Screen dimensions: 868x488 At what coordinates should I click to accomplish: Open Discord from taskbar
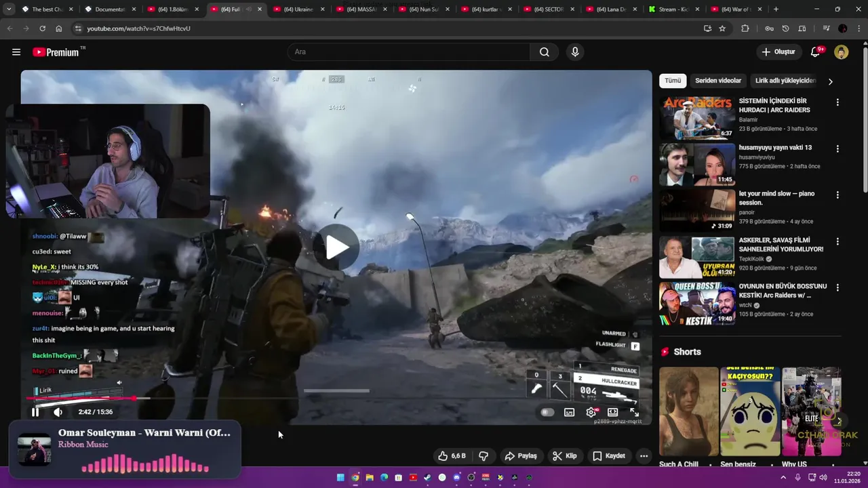pos(456,478)
